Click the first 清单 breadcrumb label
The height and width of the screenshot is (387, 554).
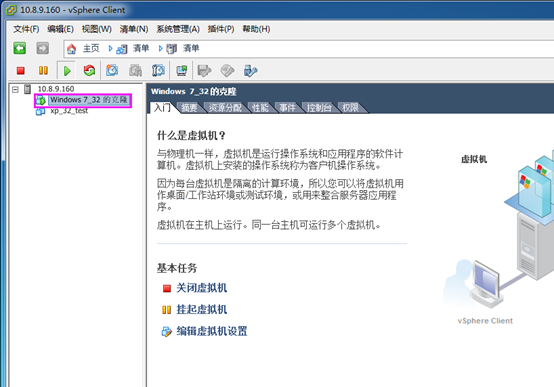click(x=141, y=48)
